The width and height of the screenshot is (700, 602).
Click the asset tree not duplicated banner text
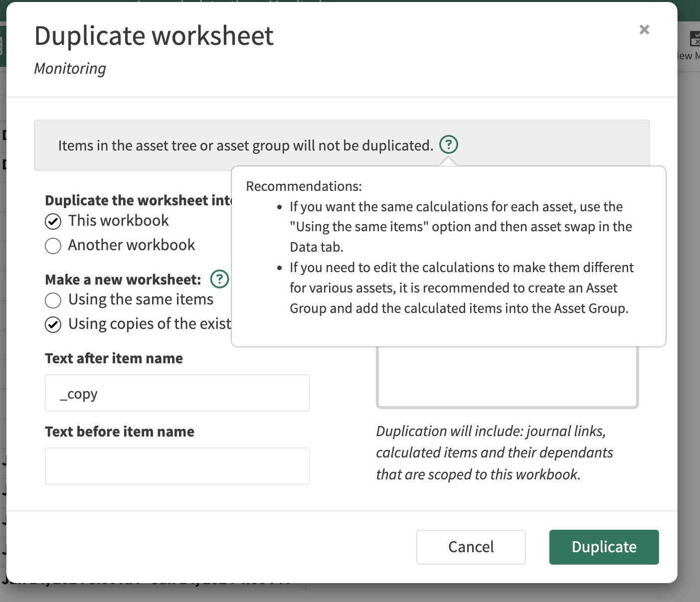(x=245, y=146)
